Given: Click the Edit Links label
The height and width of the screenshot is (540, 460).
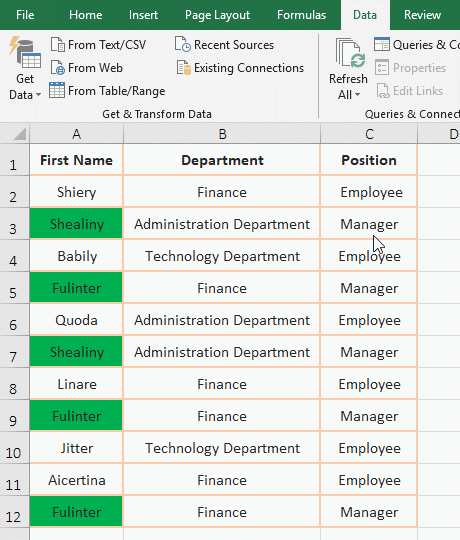Looking at the screenshot, I should [418, 91].
